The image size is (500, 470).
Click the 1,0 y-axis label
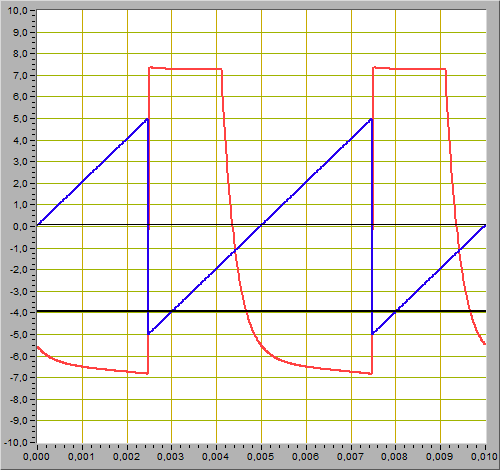click(x=20, y=205)
